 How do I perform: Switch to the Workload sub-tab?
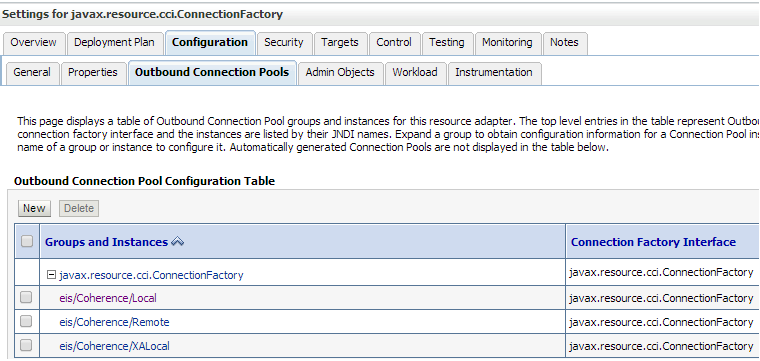pyautogui.click(x=415, y=73)
